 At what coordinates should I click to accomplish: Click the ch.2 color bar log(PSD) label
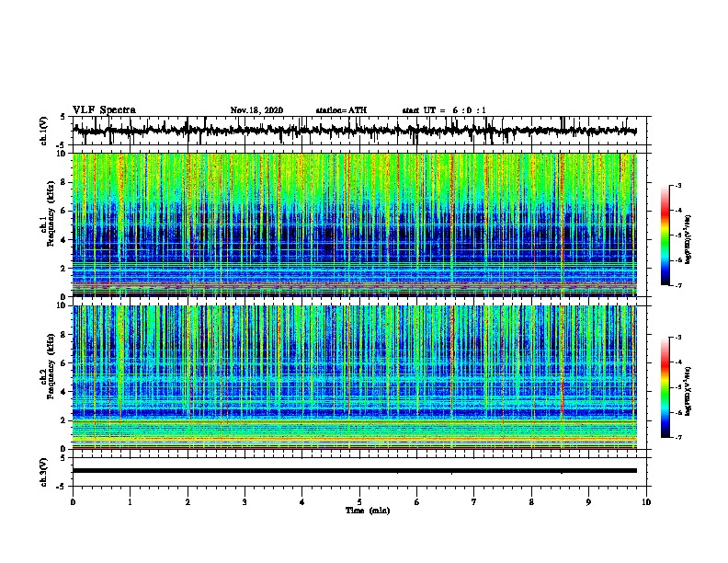(689, 391)
